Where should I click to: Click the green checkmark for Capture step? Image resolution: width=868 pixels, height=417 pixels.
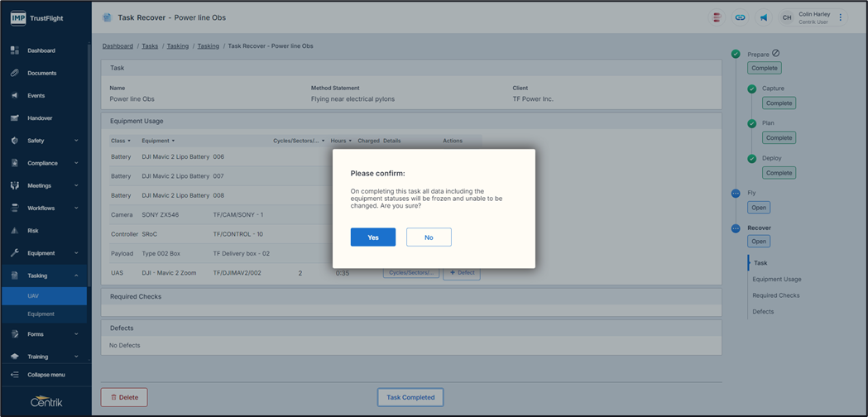[x=751, y=89]
